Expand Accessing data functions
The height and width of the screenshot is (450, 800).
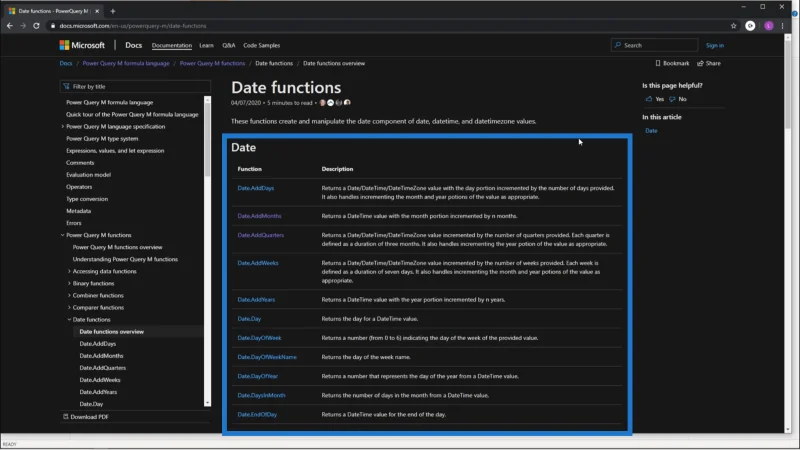(69, 271)
